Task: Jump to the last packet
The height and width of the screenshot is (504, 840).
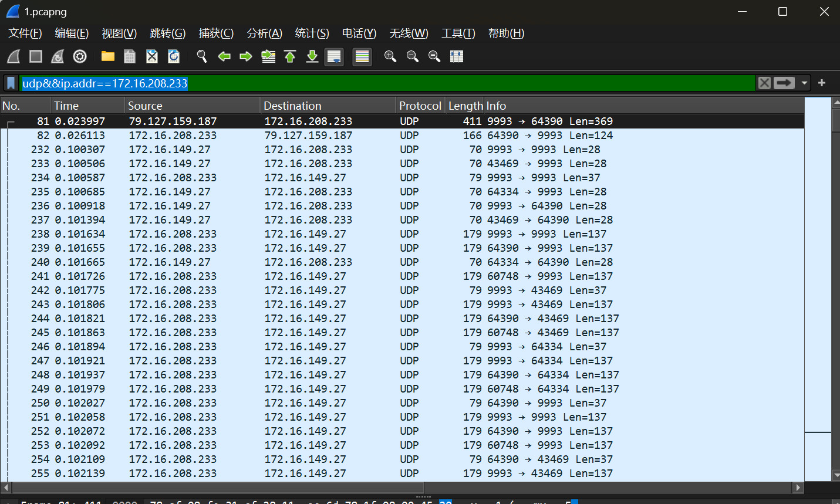Action: tap(312, 56)
